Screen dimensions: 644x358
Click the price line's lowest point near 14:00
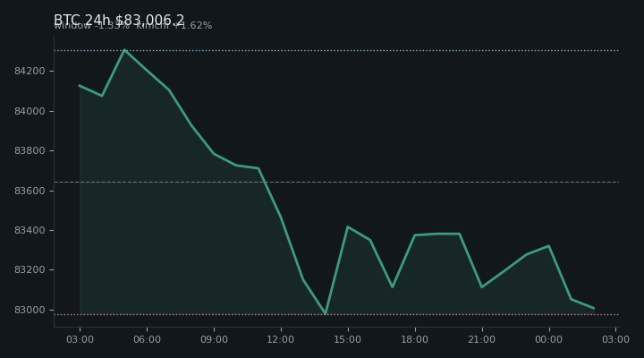point(326,313)
